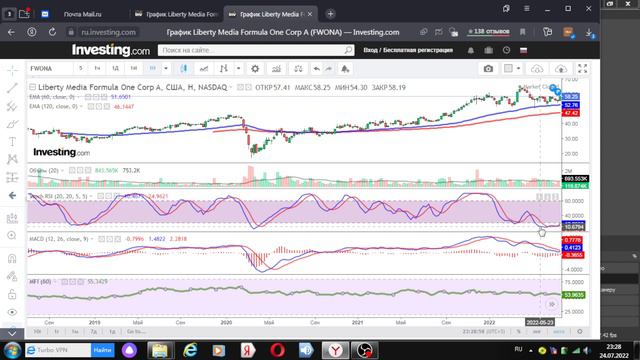This screenshot has width=640, height=360.
Task: Select the brush drawing tool
Action: coord(12,124)
